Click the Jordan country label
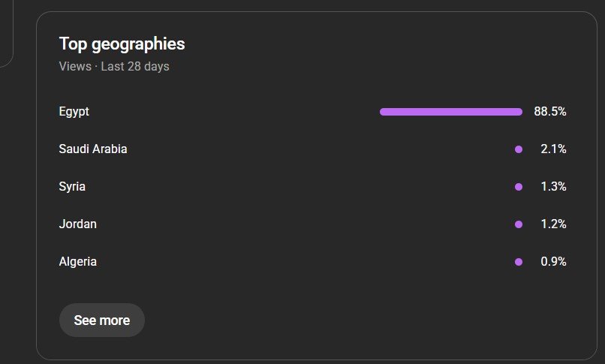The image size is (605, 364). click(x=77, y=224)
